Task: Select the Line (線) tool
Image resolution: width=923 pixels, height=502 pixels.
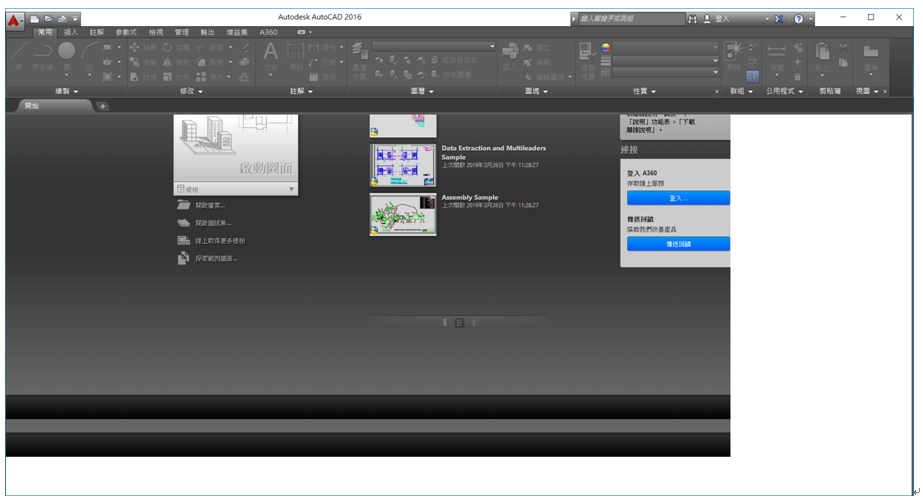Action: [x=19, y=56]
